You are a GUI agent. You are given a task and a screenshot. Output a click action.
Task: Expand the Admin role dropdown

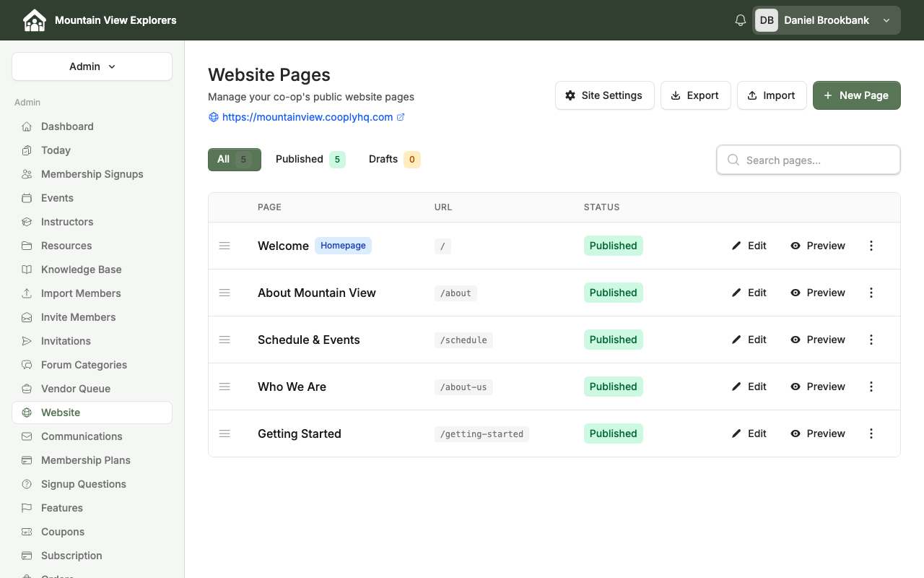(92, 66)
